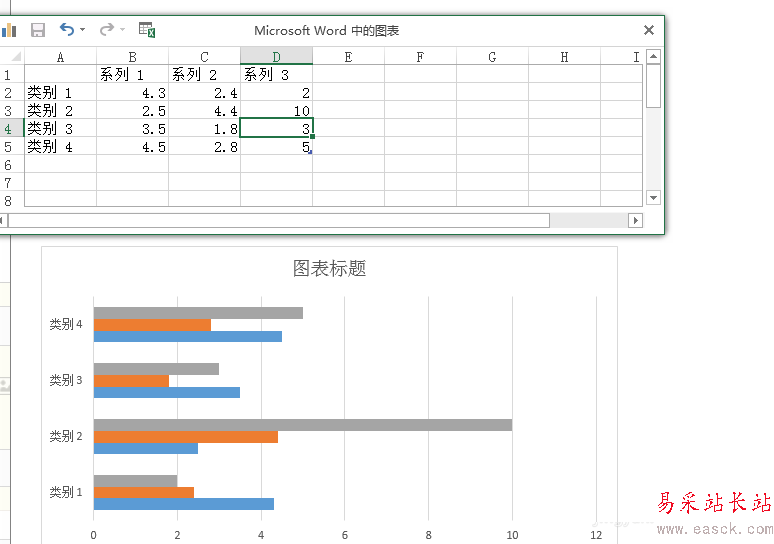The image size is (774, 544).
Task: Select column F header
Action: (421, 57)
